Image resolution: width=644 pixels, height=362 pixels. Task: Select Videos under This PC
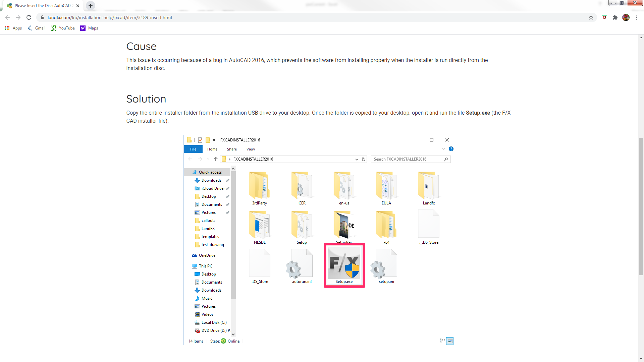(x=204, y=314)
